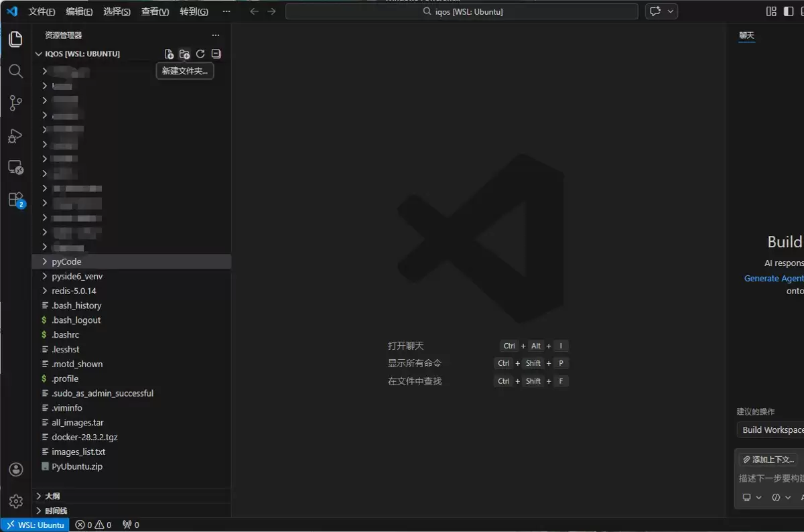
Task: Switch to the 聊天 tab
Action: [x=746, y=34]
